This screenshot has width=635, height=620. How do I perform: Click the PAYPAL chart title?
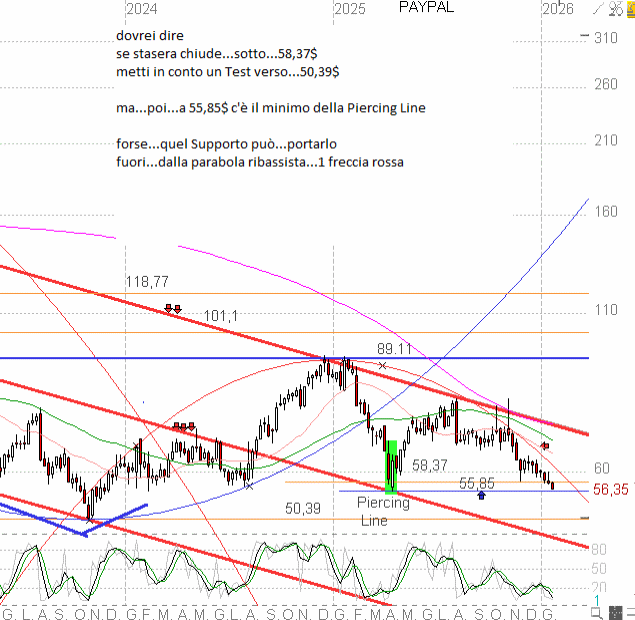(x=426, y=8)
